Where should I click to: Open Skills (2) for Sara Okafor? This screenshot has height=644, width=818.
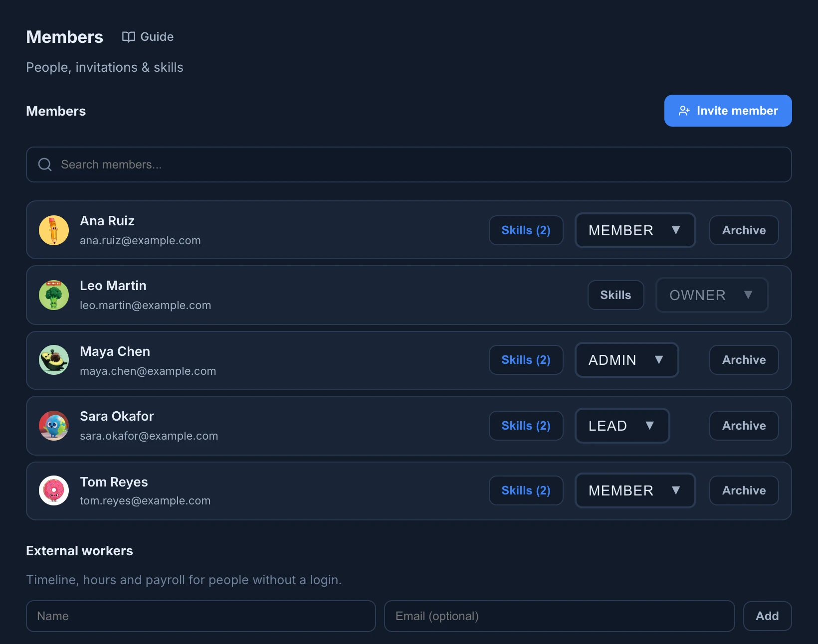tap(526, 426)
